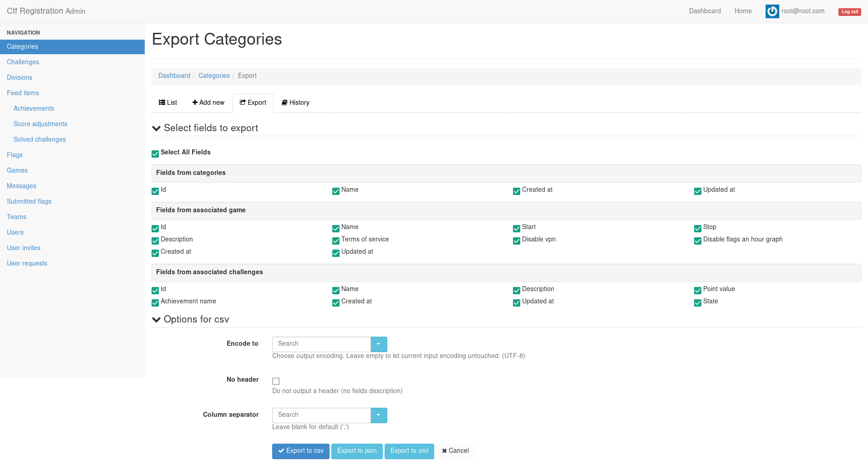Open the Column separator dropdown
This screenshot has width=868, height=466.
[x=379, y=415]
